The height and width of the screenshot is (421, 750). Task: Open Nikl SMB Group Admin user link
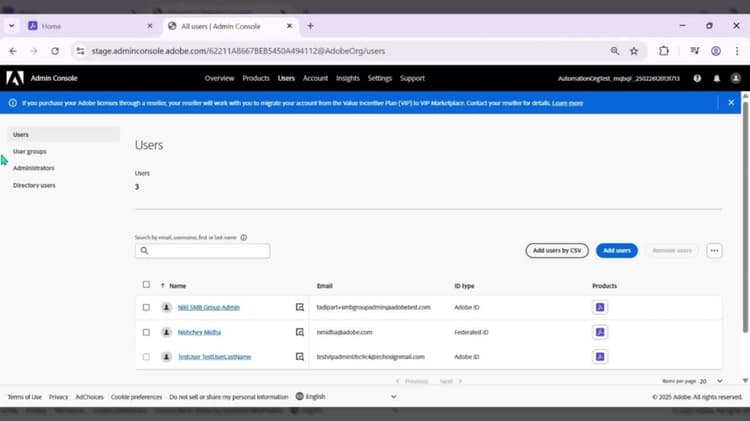coord(209,307)
